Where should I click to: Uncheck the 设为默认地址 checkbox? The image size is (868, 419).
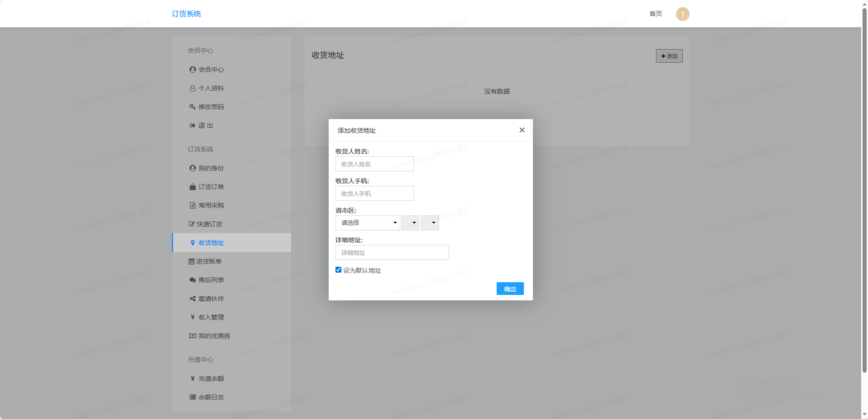pyautogui.click(x=338, y=270)
